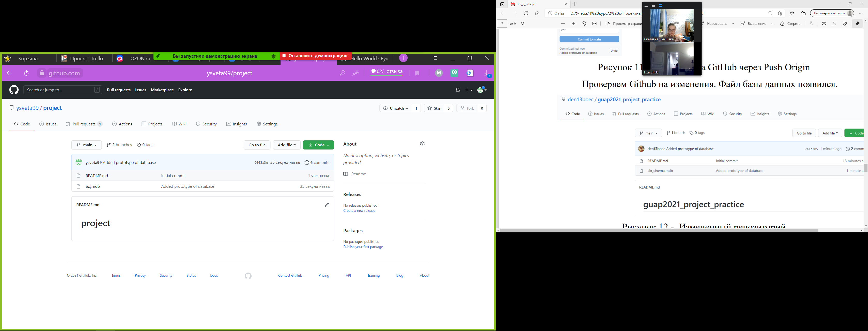Open README.md file in list
The image size is (868, 331).
tap(97, 176)
